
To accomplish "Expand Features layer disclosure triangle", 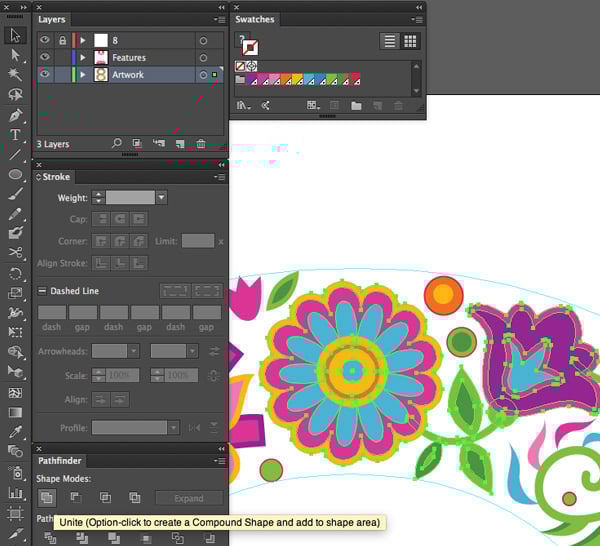I will click(83, 57).
